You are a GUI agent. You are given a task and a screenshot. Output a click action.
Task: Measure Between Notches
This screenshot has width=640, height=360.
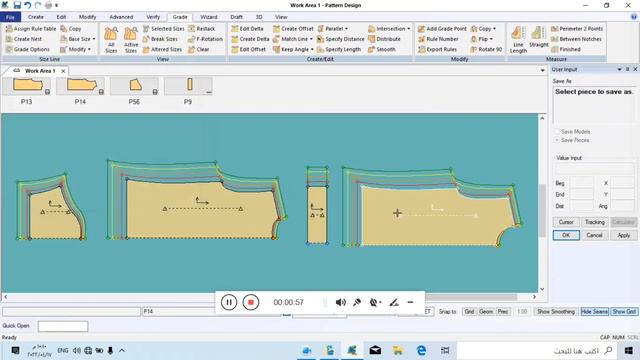[x=576, y=39]
